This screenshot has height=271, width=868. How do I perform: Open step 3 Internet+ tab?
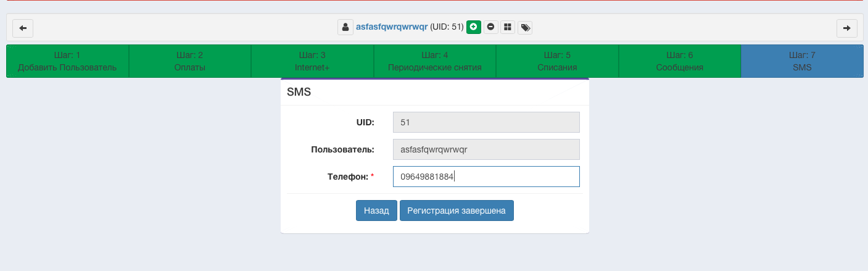pyautogui.click(x=312, y=61)
